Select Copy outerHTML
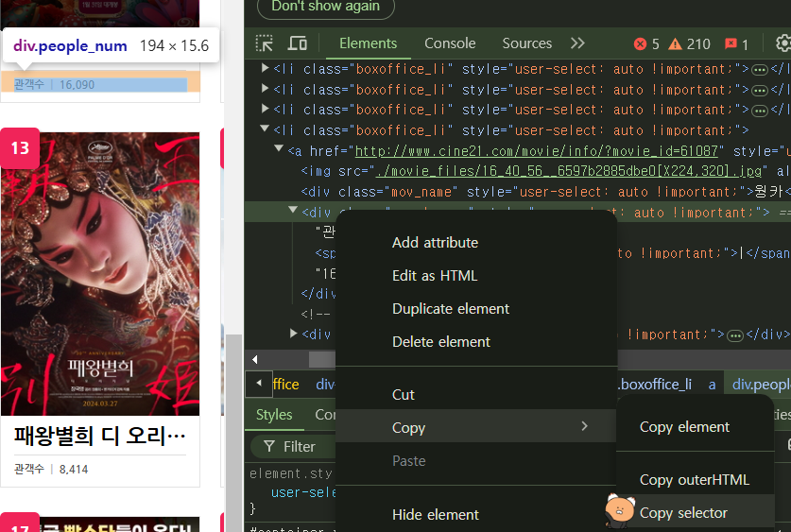This screenshot has width=791, height=532. [696, 480]
